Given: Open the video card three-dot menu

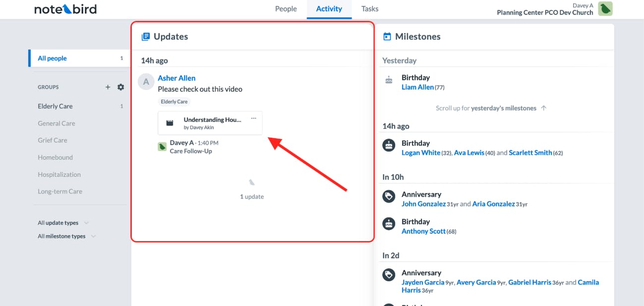Looking at the screenshot, I should [x=254, y=118].
